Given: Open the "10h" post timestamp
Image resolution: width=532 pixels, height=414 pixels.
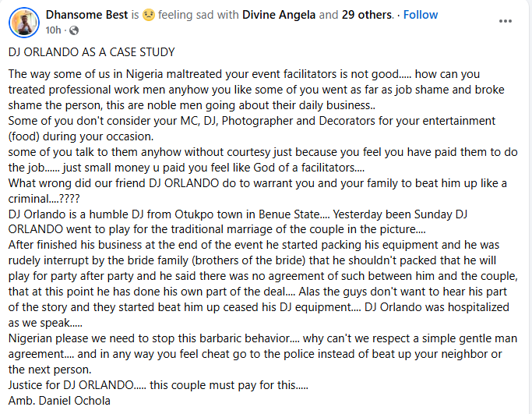Looking at the screenshot, I should [x=54, y=30].
